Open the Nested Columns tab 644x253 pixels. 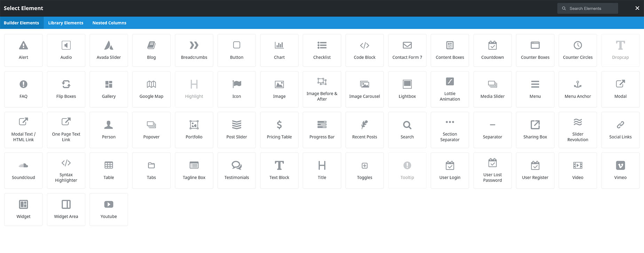pyautogui.click(x=109, y=23)
